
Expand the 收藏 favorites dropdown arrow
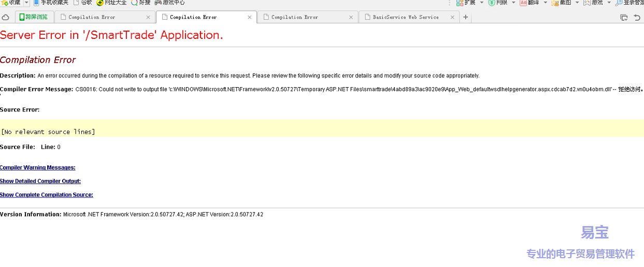(26, 3)
